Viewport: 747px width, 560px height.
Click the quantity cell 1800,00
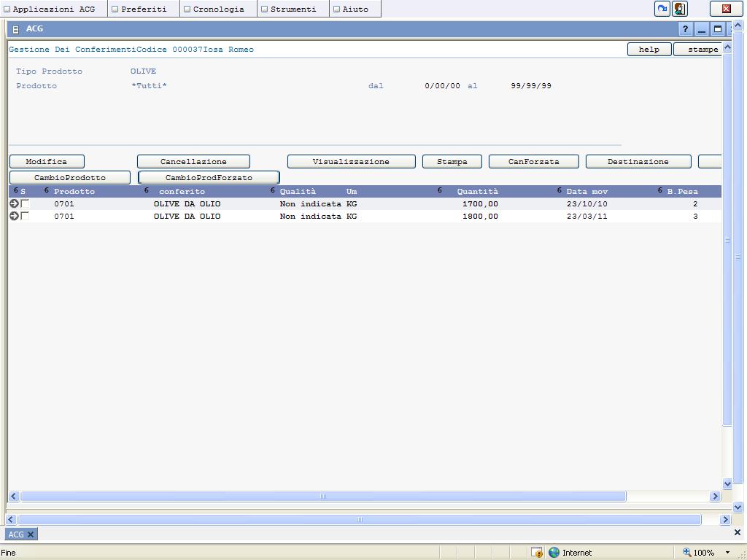point(480,216)
